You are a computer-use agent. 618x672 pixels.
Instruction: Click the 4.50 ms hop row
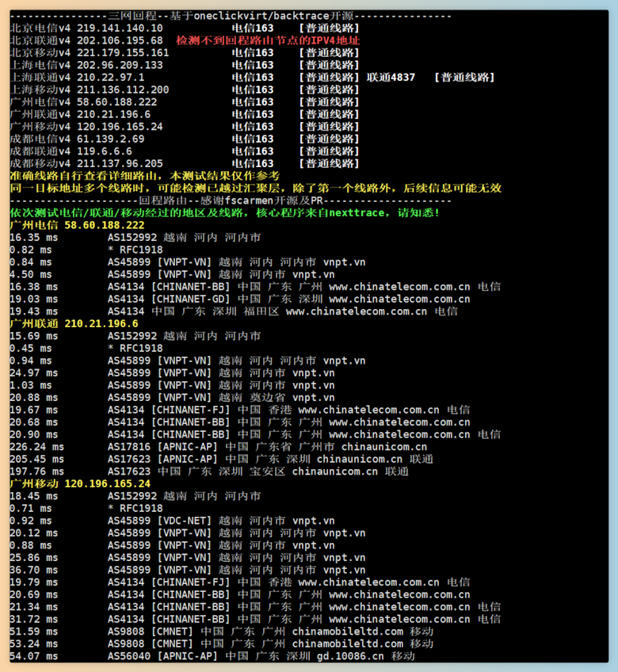[x=172, y=275]
